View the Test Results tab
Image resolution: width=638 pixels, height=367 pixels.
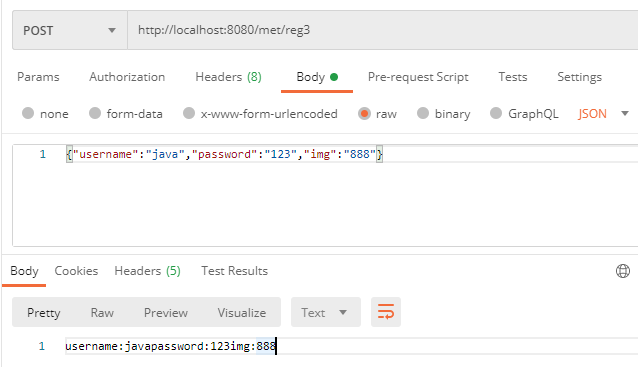click(x=234, y=271)
